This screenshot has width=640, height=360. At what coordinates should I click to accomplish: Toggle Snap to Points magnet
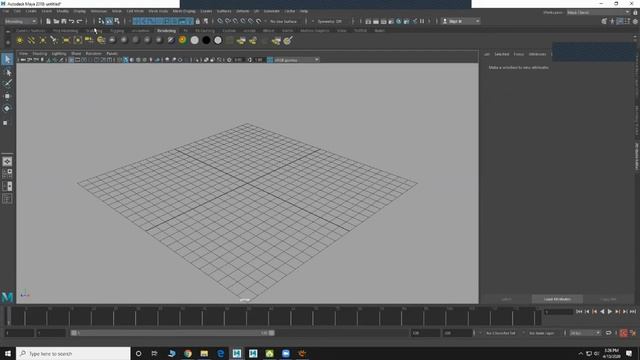pos(236,21)
